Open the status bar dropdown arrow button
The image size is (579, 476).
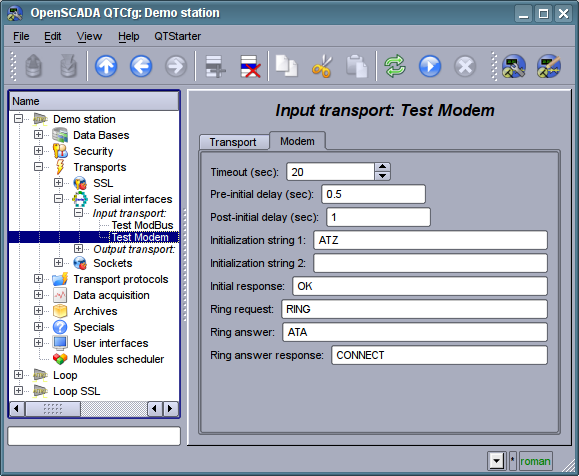pos(496,461)
